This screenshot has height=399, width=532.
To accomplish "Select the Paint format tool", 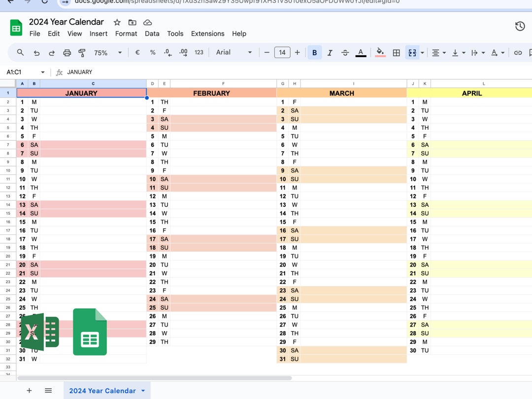I will click(x=81, y=52).
